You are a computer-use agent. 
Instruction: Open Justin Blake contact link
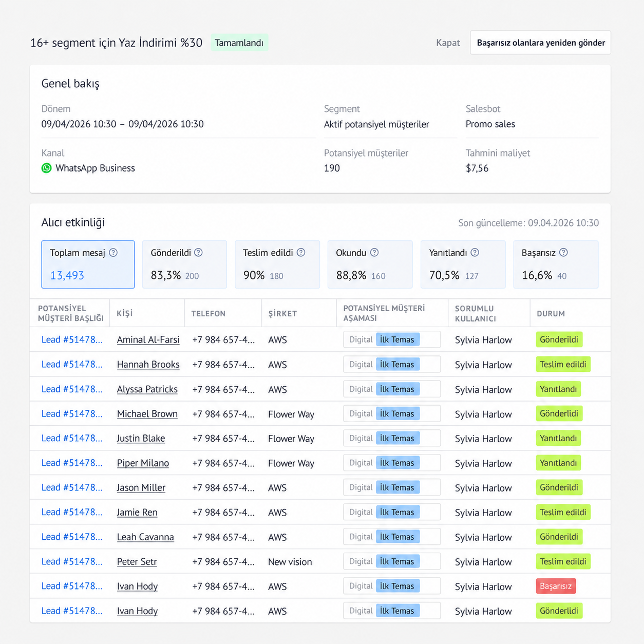pyautogui.click(x=141, y=439)
